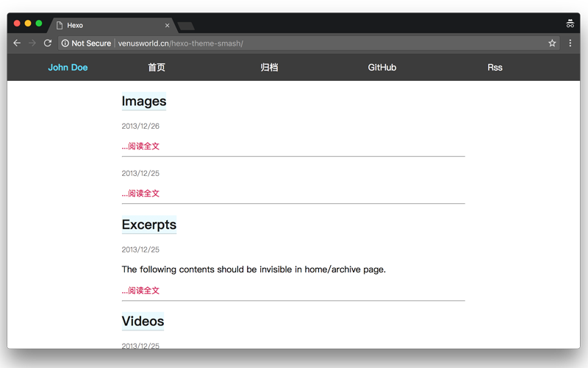588x368 pixels.
Task: Open the 归档 archive nav item
Action: [269, 68]
